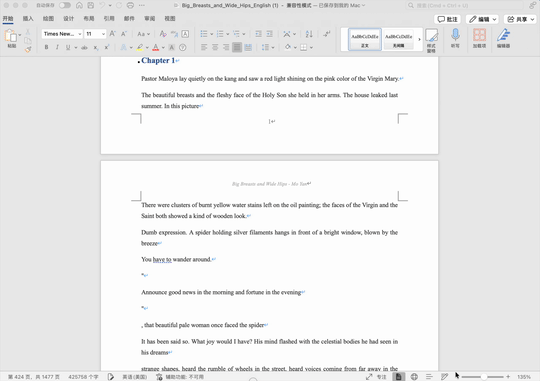The height and width of the screenshot is (381, 540).
Task: Sort paragraphs with A-Z sort icon
Action: tap(309, 34)
